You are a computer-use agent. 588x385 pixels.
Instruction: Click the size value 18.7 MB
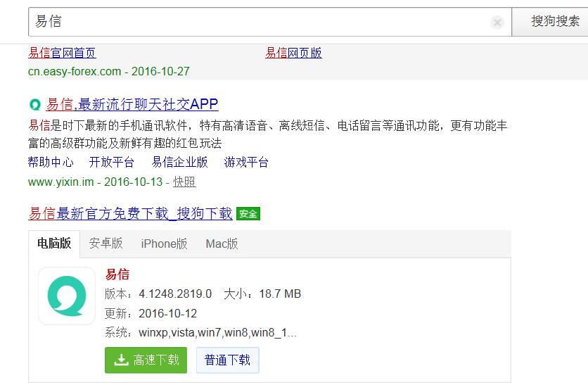(x=280, y=294)
